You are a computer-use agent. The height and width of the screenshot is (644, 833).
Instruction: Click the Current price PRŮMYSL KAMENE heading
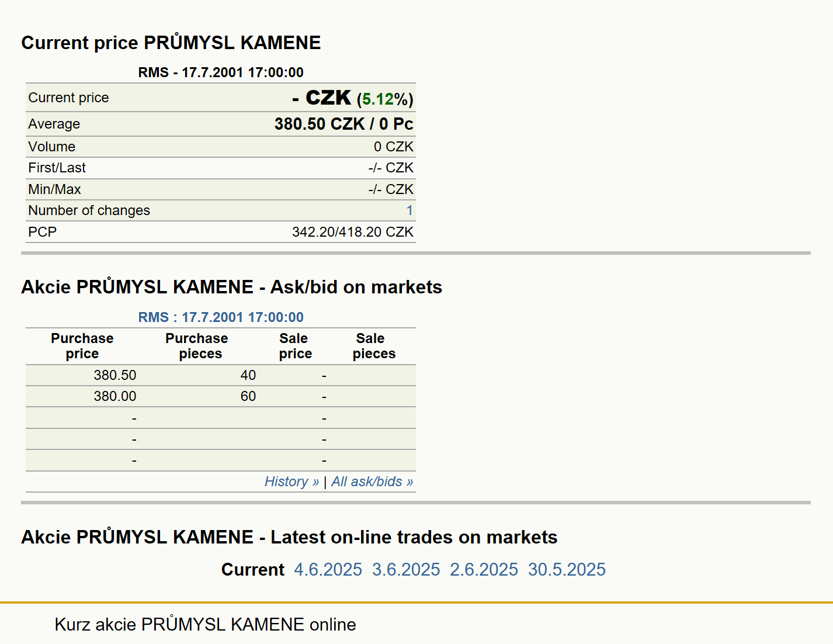pyautogui.click(x=171, y=43)
